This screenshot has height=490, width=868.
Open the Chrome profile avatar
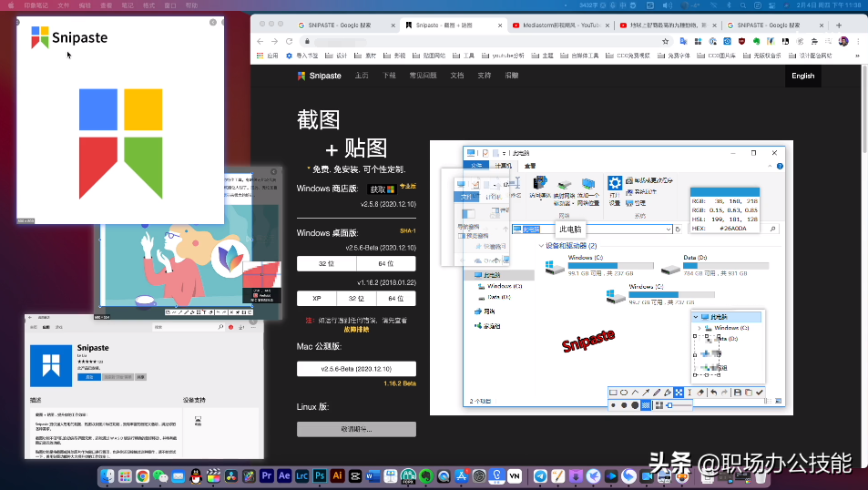tap(843, 42)
